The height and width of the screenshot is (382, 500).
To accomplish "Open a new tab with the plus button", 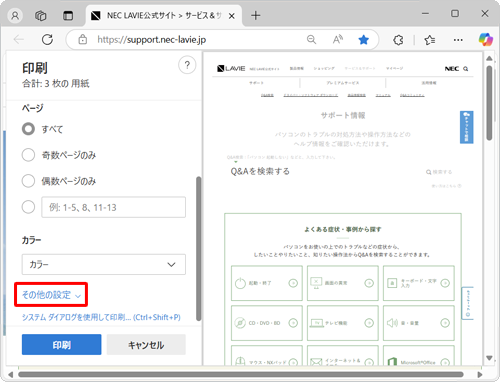I will pos(256,15).
